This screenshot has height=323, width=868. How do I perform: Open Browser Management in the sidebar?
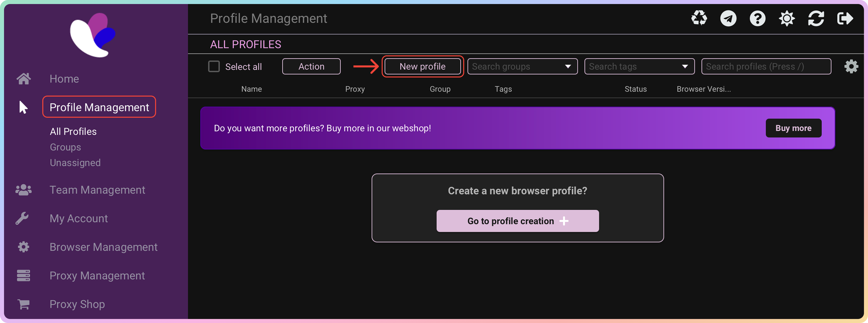pyautogui.click(x=103, y=247)
